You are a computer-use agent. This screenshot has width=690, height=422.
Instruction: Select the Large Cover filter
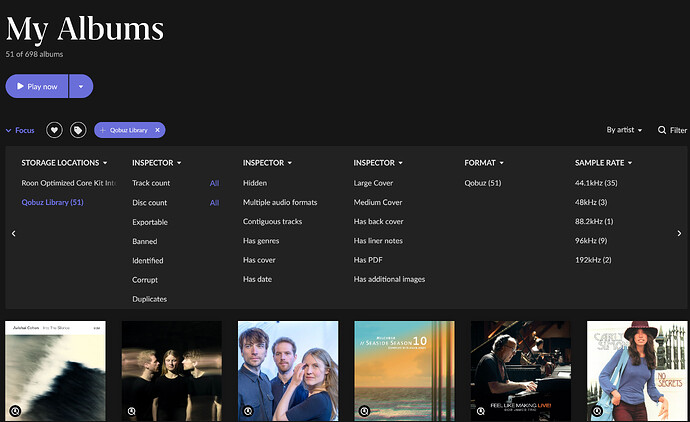click(x=373, y=183)
